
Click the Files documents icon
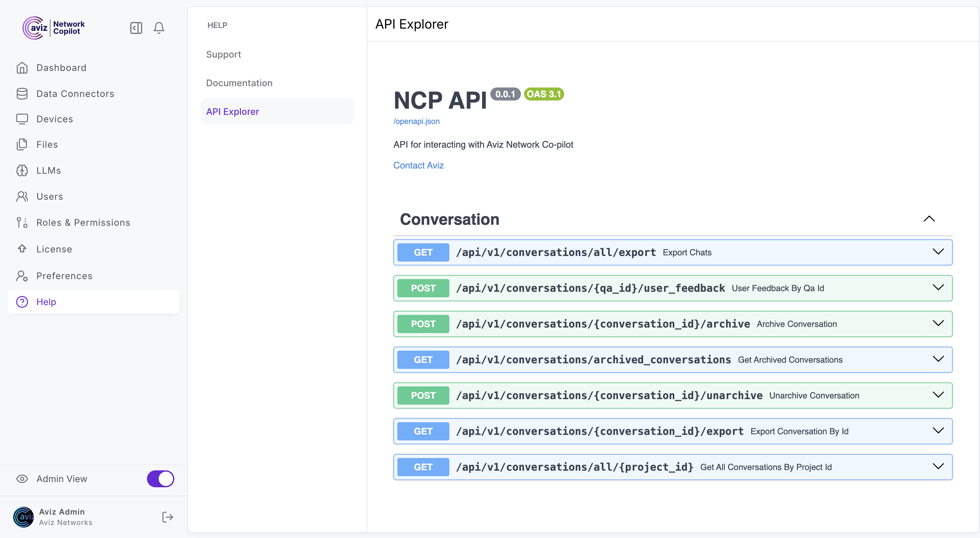coord(22,144)
